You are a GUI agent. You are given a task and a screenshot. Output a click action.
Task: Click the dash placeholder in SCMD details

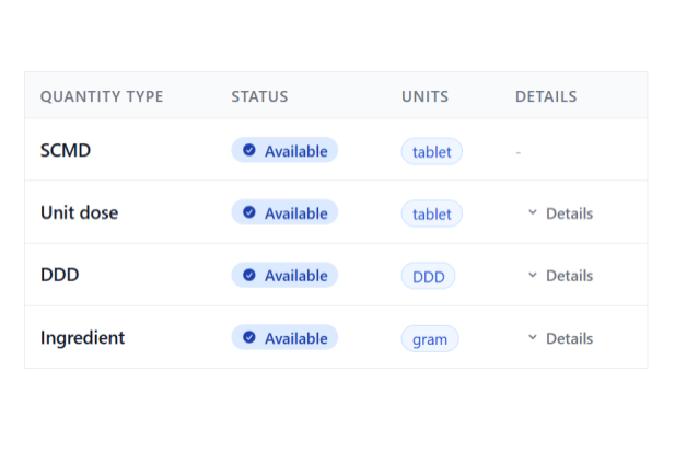518,152
